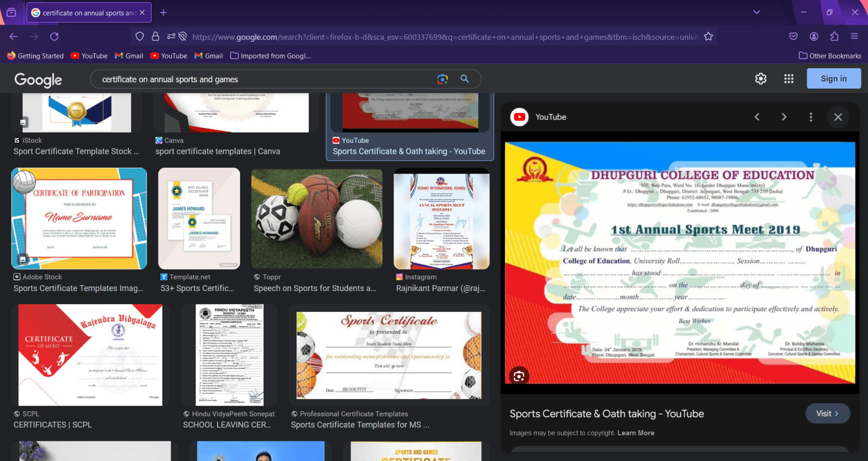Open Canva sport certificate templates result
Viewport: 868px width, 461px height.
pos(218,152)
